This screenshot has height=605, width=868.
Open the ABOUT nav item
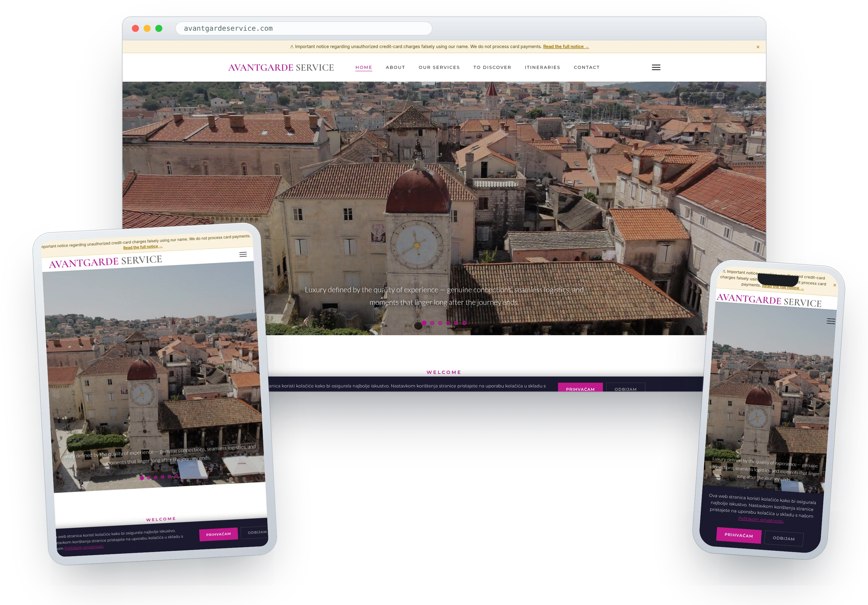pos(395,67)
